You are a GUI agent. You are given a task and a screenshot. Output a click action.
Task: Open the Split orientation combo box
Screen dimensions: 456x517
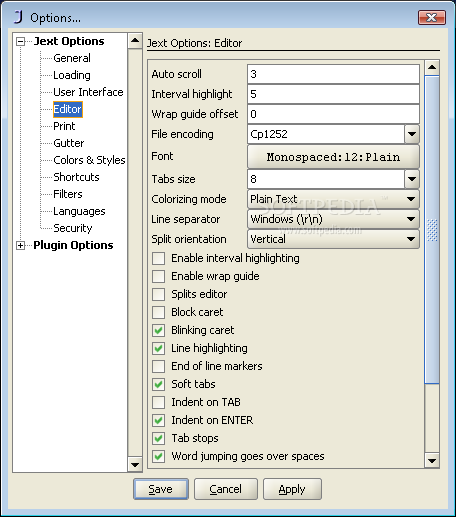pyautogui.click(x=333, y=239)
